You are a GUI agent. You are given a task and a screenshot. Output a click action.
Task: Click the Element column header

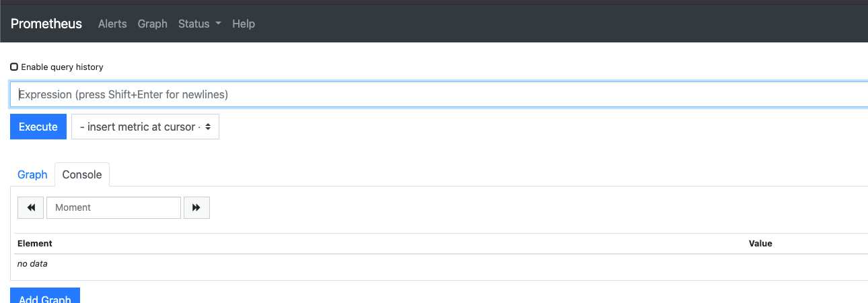coord(35,243)
